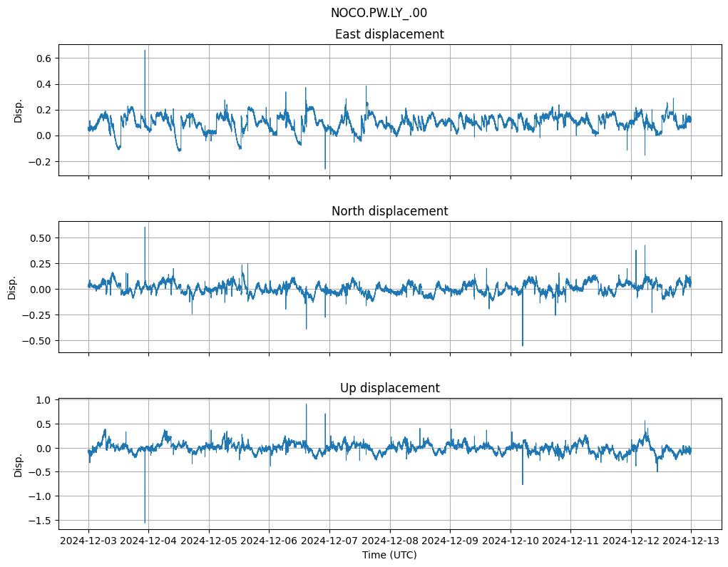This screenshot has height=567, width=728.
Task: Pick the 2024-12-10 date tick label
Action: point(510,541)
